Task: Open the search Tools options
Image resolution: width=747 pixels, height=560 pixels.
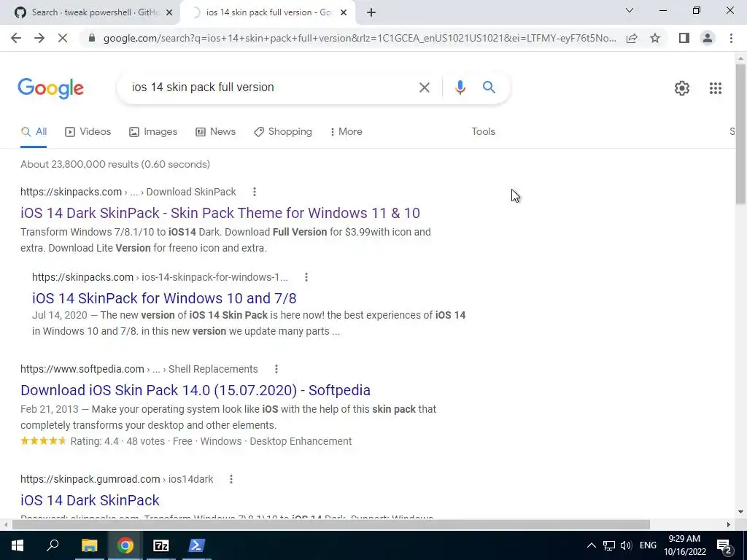Action: [483, 132]
